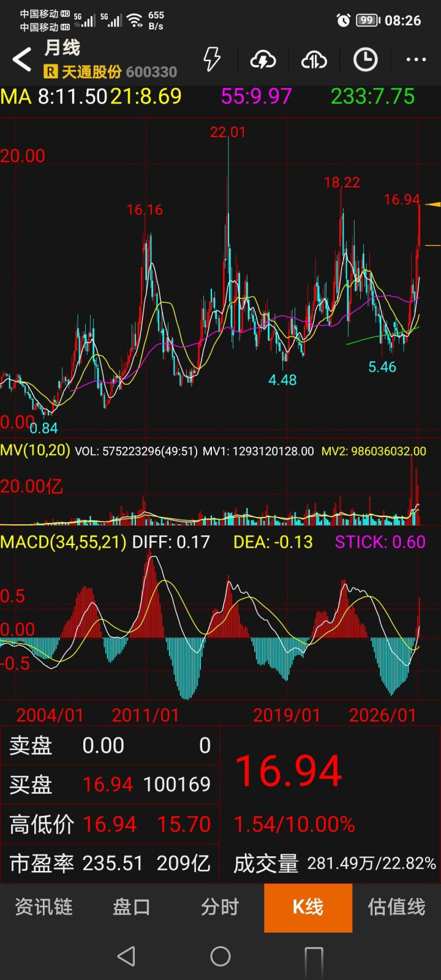The image size is (441, 980).
Task: Tap the lightning bolt quick-trade icon
Action: 212,59
